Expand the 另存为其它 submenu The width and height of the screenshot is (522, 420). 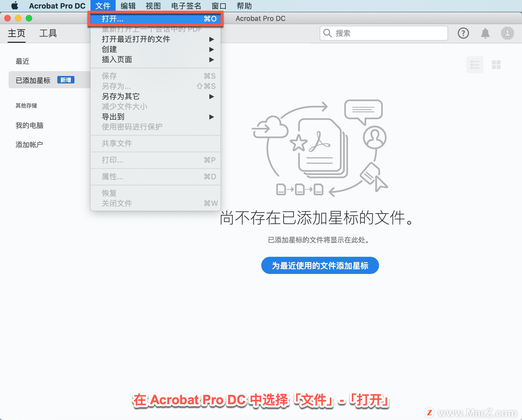pyautogui.click(x=155, y=96)
